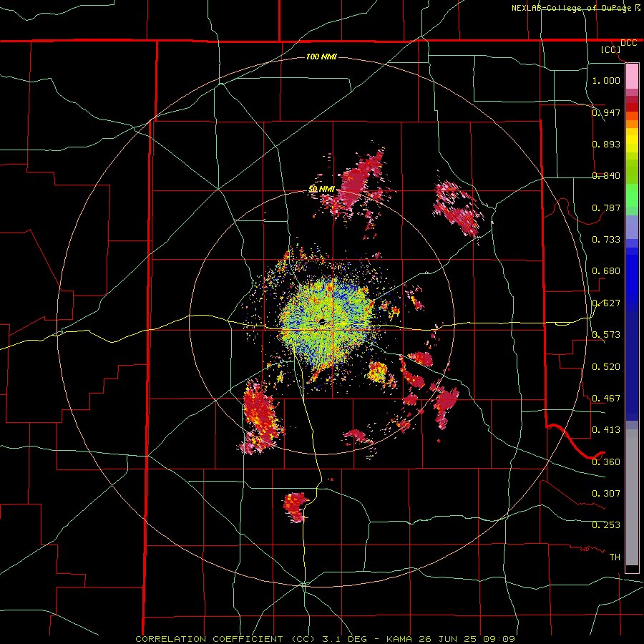Viewport: 644px width, 644px height.
Task: Select the 0.360 scale value
Action: (x=606, y=462)
